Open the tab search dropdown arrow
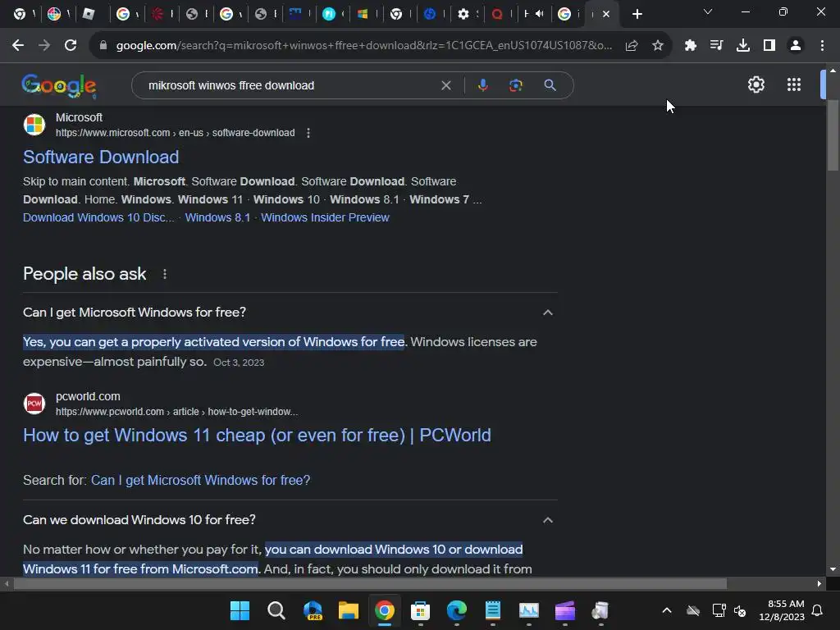840x630 pixels. pos(708,11)
